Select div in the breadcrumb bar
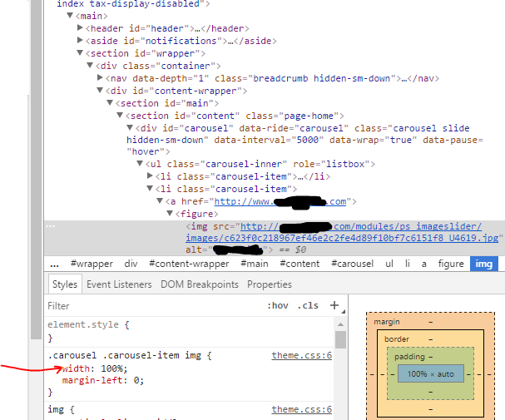505x420 pixels. (131, 264)
